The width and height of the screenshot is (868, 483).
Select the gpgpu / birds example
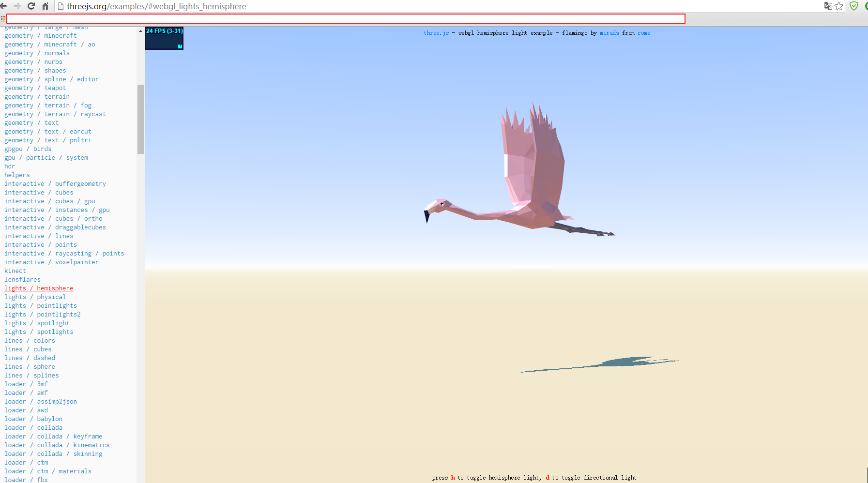[x=28, y=149]
